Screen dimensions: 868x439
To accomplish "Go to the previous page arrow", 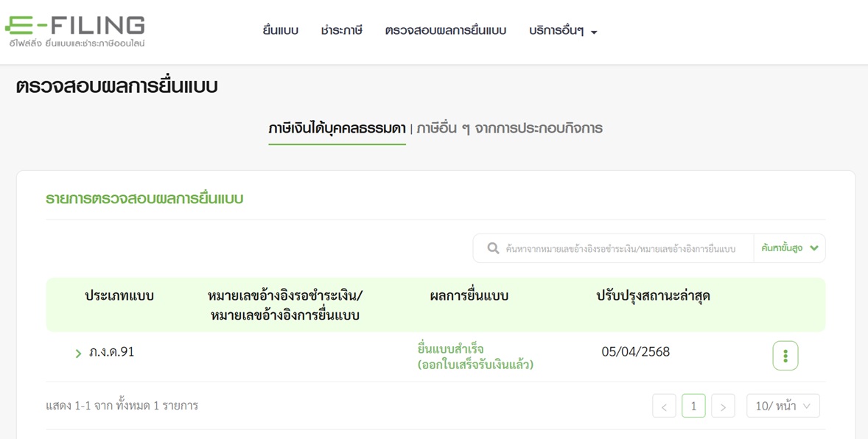I will [x=664, y=407].
